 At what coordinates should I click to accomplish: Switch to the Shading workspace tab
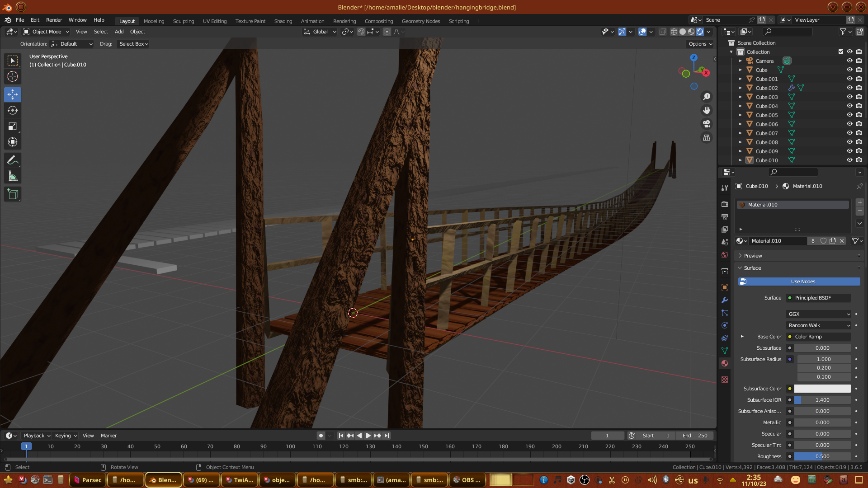click(x=283, y=21)
